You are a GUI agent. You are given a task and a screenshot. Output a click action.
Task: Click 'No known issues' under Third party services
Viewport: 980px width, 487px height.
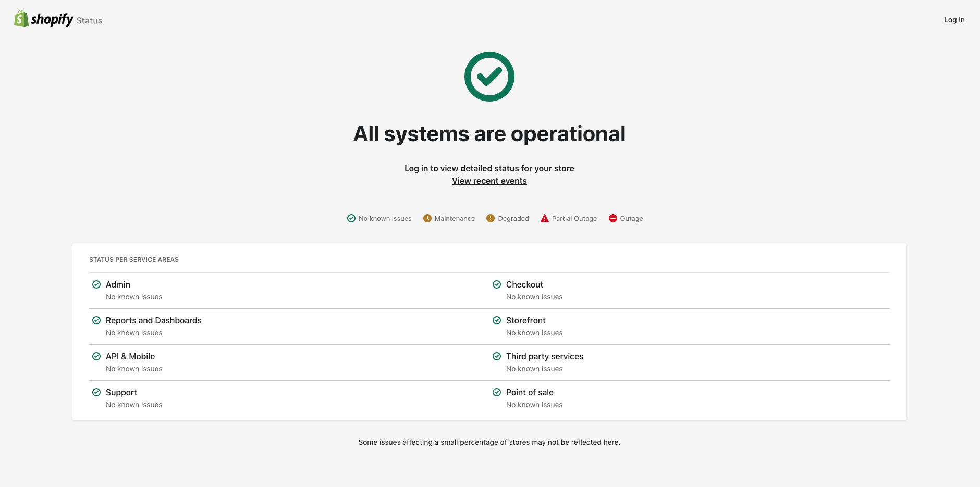click(534, 369)
